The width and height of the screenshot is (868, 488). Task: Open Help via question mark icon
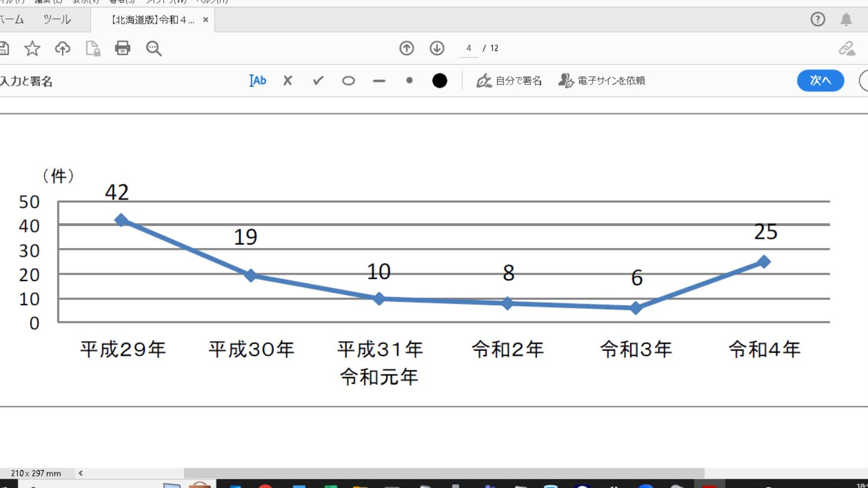[818, 19]
